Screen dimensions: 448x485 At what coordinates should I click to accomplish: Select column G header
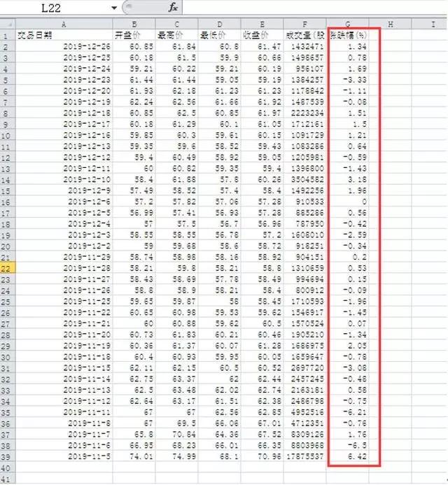[347, 24]
